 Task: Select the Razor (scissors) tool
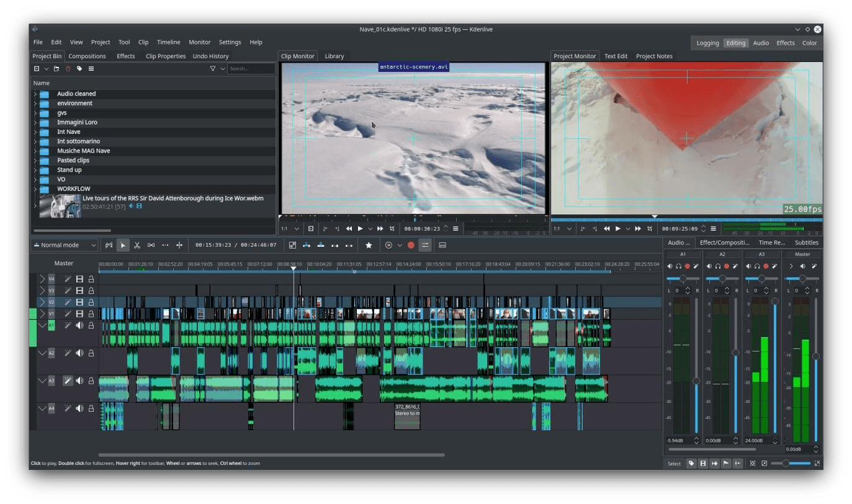(x=137, y=245)
